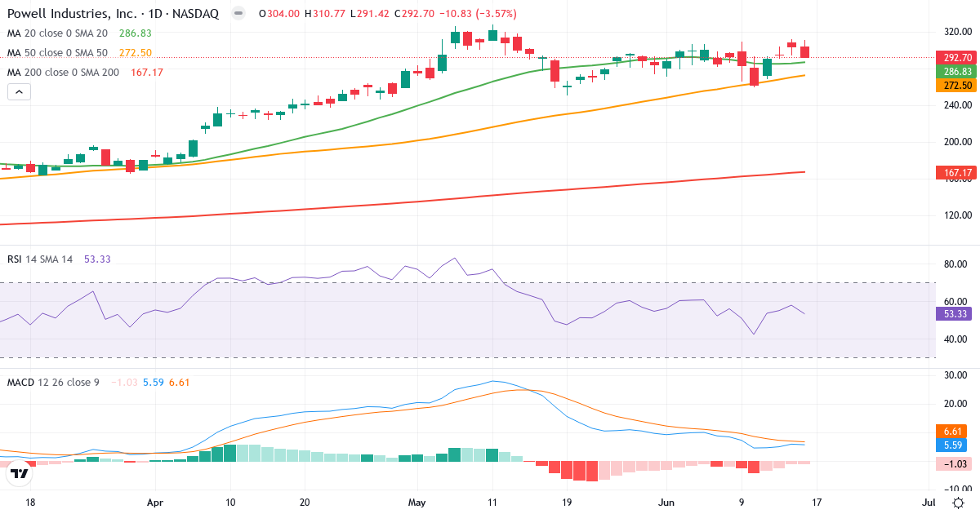The image size is (980, 514).
Task: Click the 292.70 current price label
Action: (956, 58)
